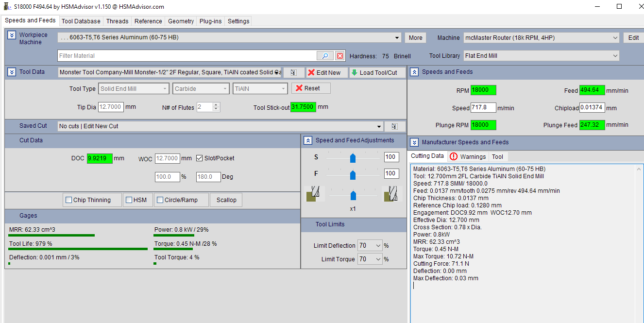Enable the Chip Thinning checkbox
Image resolution: width=644 pixels, height=323 pixels.
click(69, 200)
